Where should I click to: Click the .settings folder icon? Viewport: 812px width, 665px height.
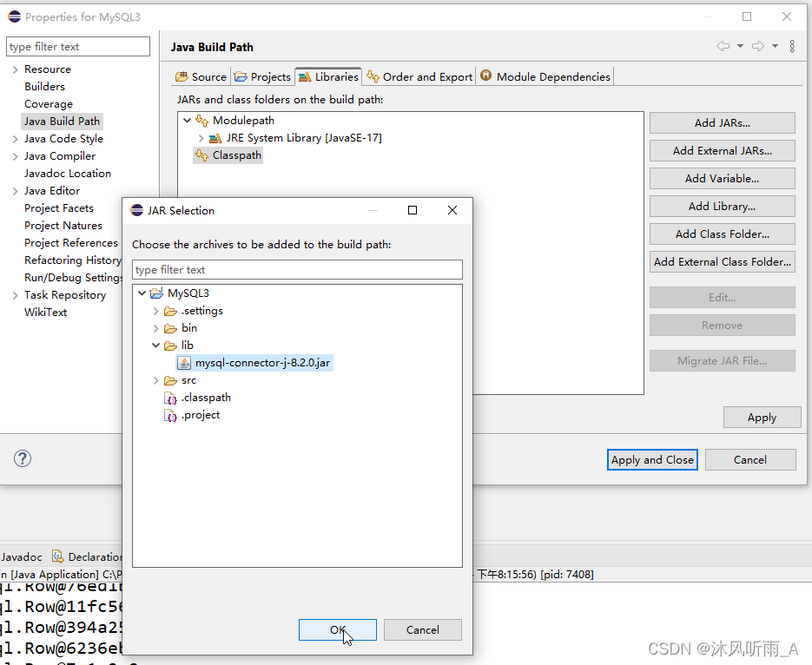coord(170,311)
